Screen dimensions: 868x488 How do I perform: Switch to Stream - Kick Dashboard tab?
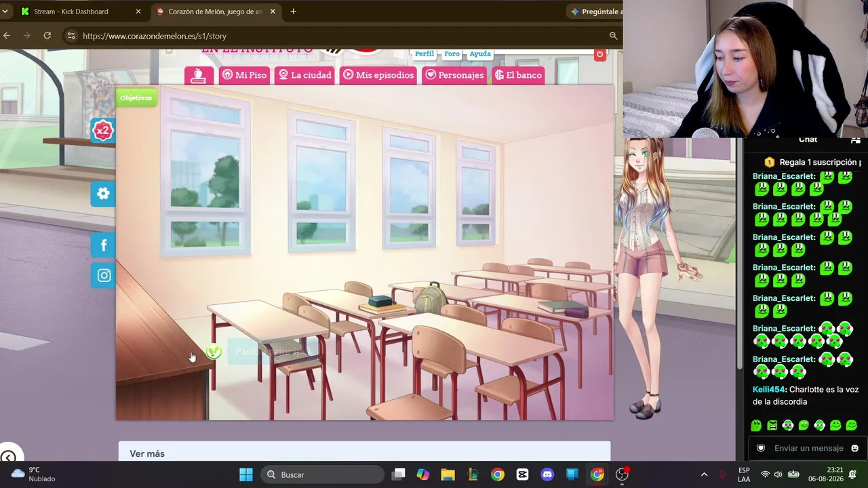click(x=81, y=12)
